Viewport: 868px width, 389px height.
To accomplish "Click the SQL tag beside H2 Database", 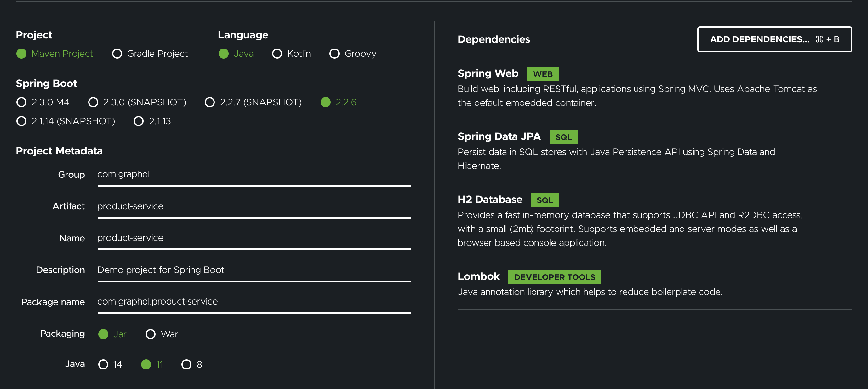I will click(545, 200).
